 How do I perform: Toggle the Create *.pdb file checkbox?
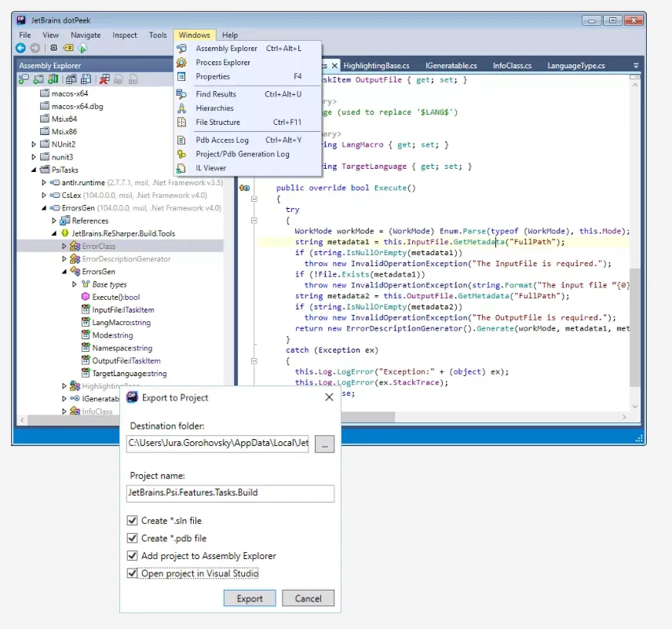(132, 538)
